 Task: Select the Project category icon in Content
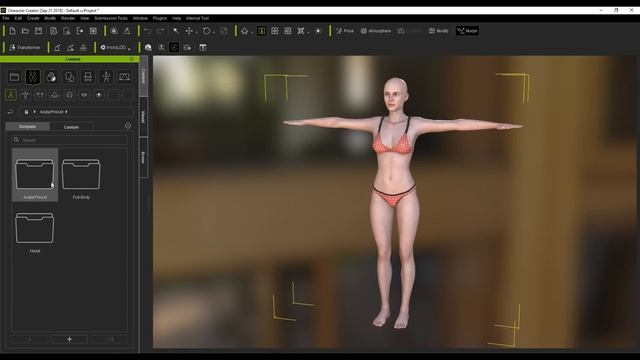tap(15, 77)
